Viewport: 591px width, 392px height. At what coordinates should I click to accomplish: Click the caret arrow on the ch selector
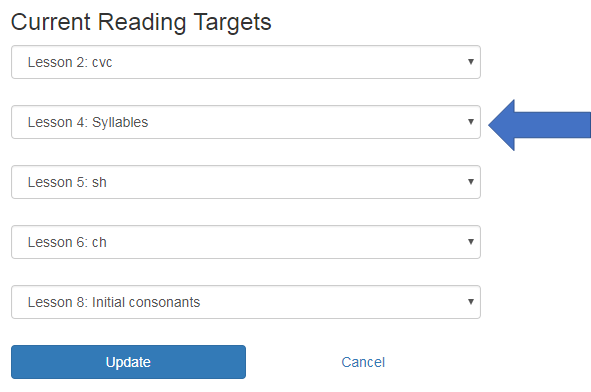[471, 241]
